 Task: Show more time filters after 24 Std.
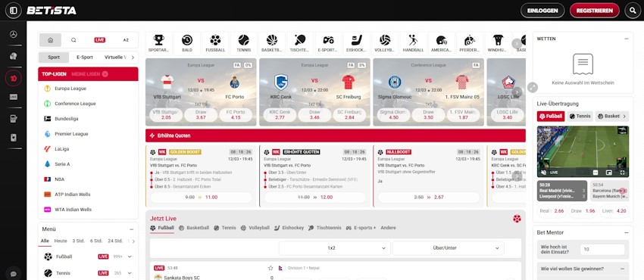point(133,241)
